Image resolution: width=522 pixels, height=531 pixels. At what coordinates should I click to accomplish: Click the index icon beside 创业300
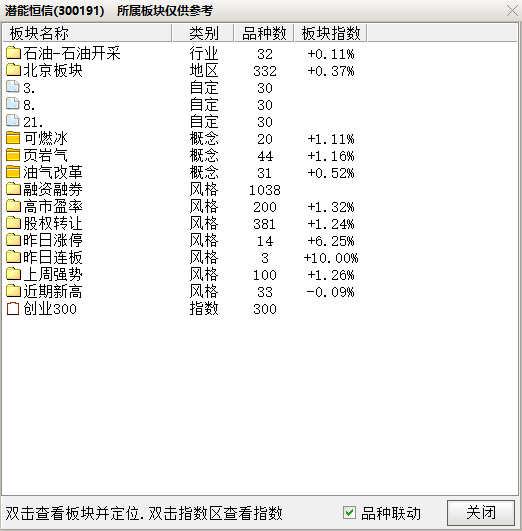click(x=13, y=309)
